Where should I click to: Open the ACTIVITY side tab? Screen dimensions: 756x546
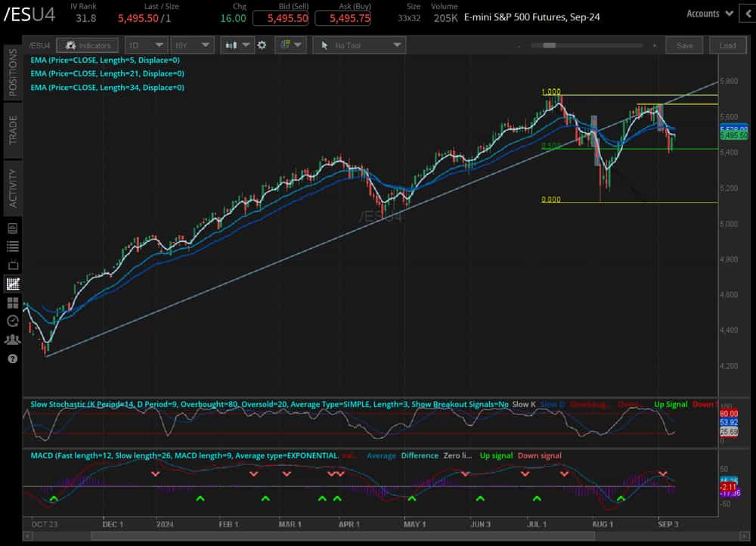click(13, 188)
